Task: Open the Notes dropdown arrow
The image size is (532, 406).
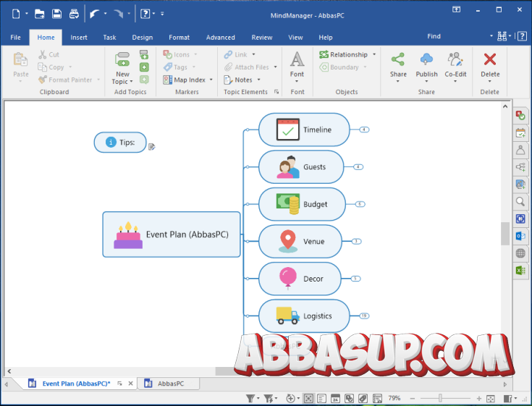Action: [x=259, y=80]
